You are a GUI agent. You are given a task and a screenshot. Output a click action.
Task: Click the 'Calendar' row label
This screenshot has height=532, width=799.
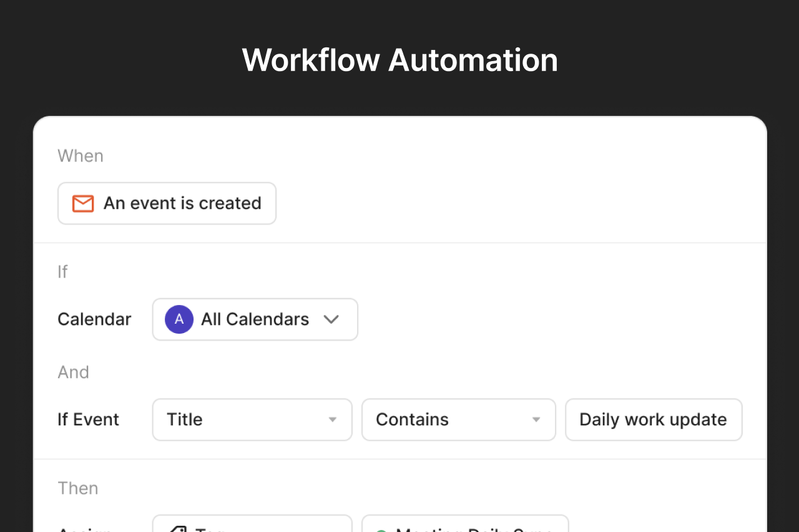(94, 319)
